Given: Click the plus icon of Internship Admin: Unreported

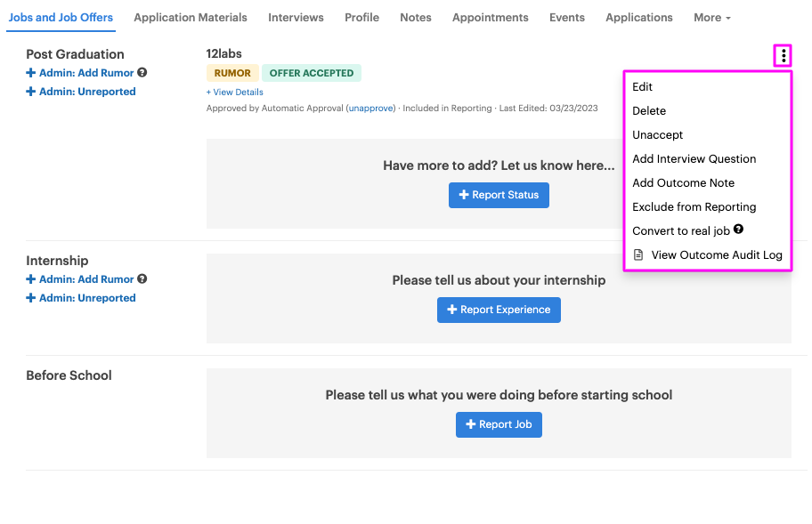Looking at the screenshot, I should [x=31, y=298].
